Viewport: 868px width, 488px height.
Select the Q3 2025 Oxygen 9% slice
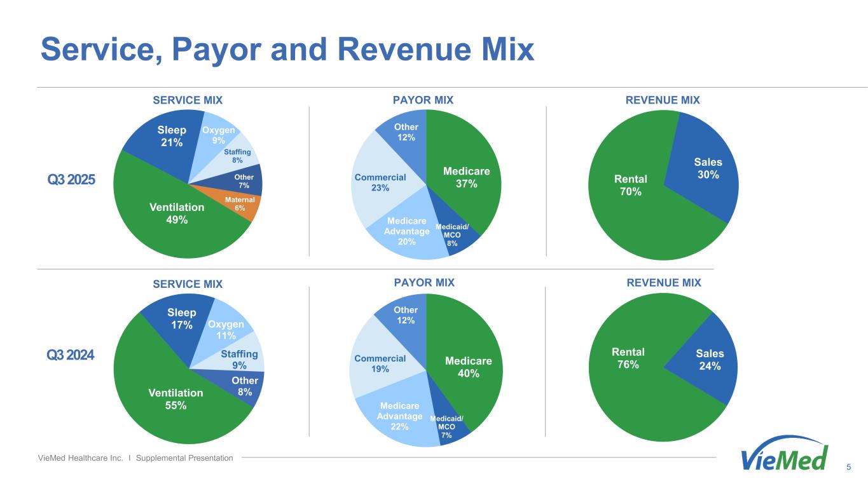219,134
